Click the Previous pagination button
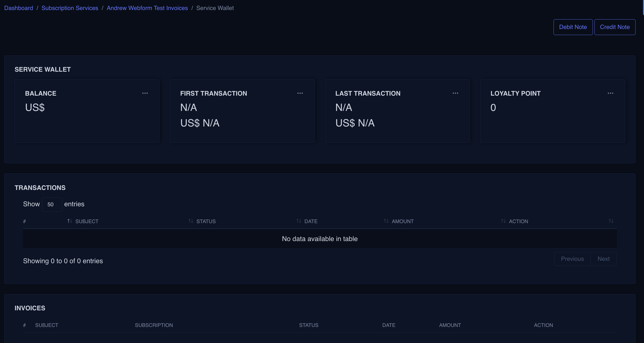The image size is (644, 343). click(x=572, y=259)
